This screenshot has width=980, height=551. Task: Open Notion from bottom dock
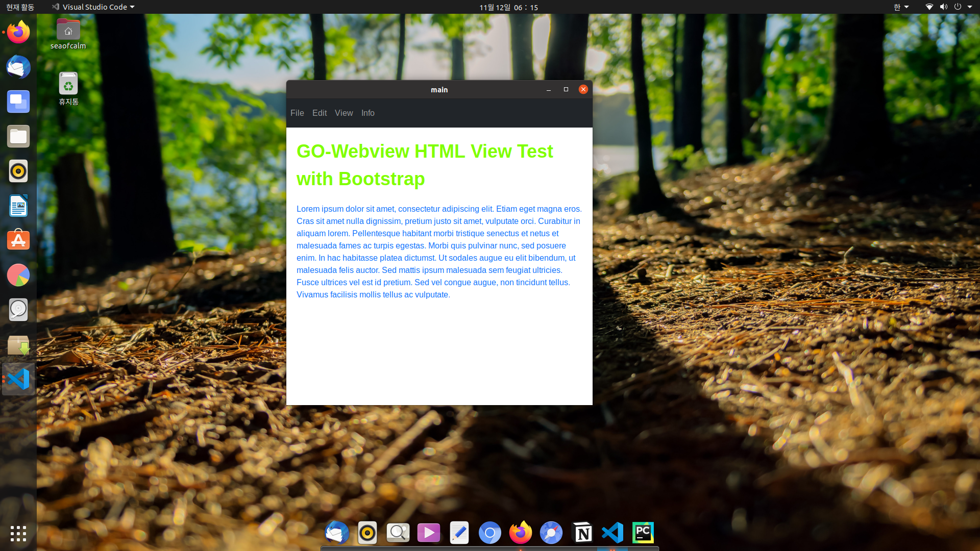point(582,533)
